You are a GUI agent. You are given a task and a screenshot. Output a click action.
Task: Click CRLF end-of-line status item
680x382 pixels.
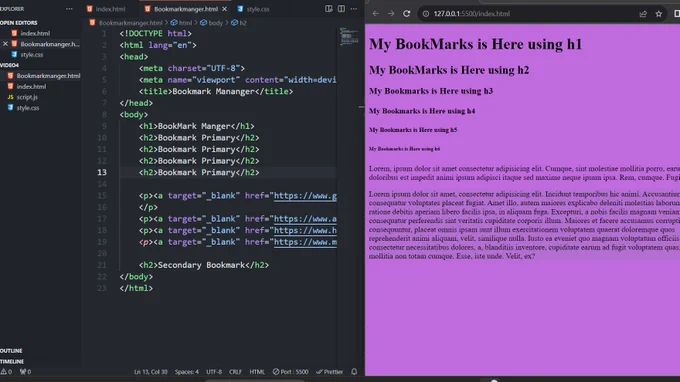point(235,372)
